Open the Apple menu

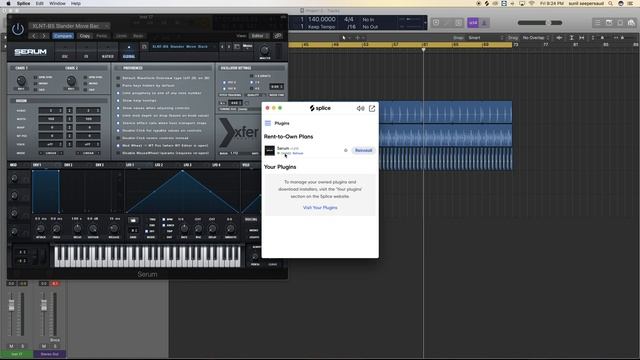coord(8,3)
